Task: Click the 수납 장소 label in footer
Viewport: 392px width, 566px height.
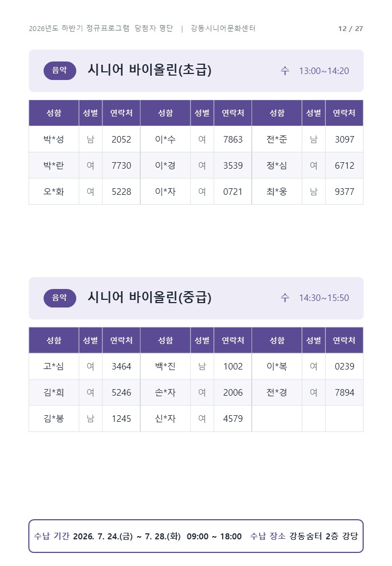Action: (268, 536)
